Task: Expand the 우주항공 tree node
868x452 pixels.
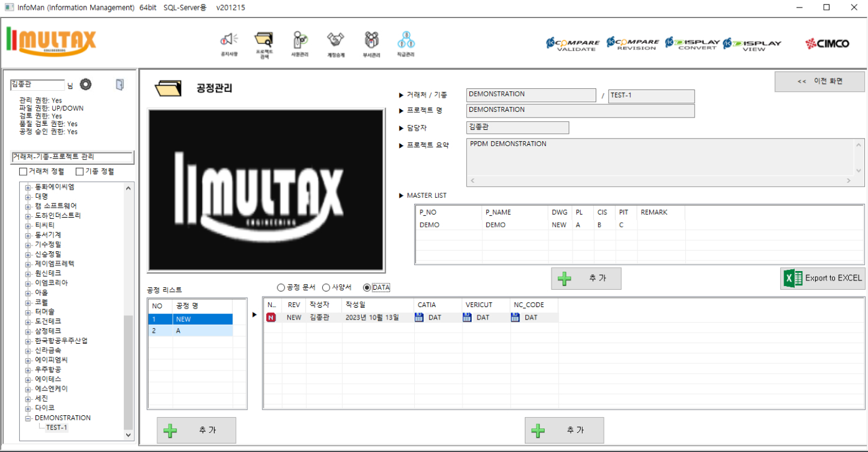Action: (x=28, y=369)
